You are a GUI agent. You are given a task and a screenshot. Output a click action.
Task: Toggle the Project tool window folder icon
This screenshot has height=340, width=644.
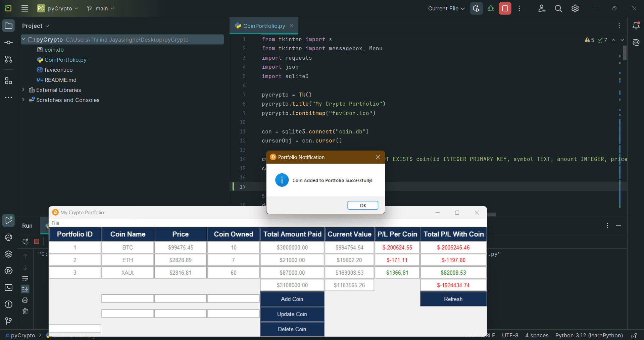point(9,26)
